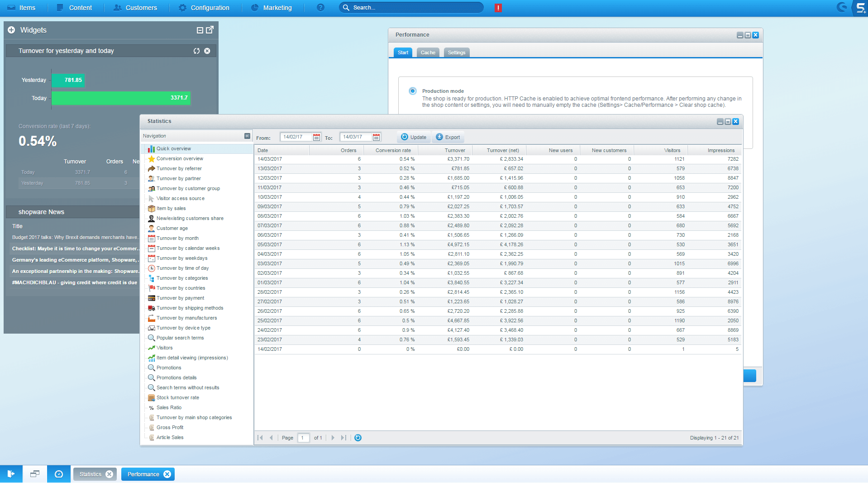Refresh the Turnover for yesterday and today widget
This screenshot has height=483, width=868.
point(196,51)
